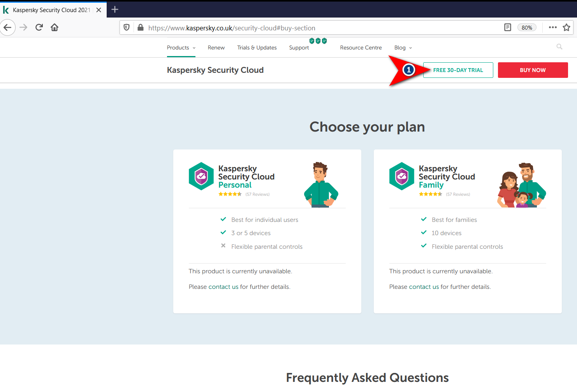View site security padlock info

click(x=141, y=28)
